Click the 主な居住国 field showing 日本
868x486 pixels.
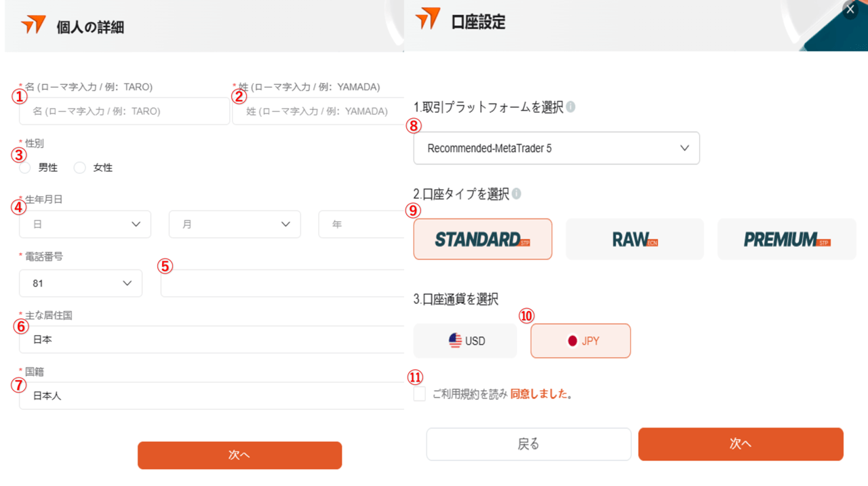pyautogui.click(x=212, y=339)
